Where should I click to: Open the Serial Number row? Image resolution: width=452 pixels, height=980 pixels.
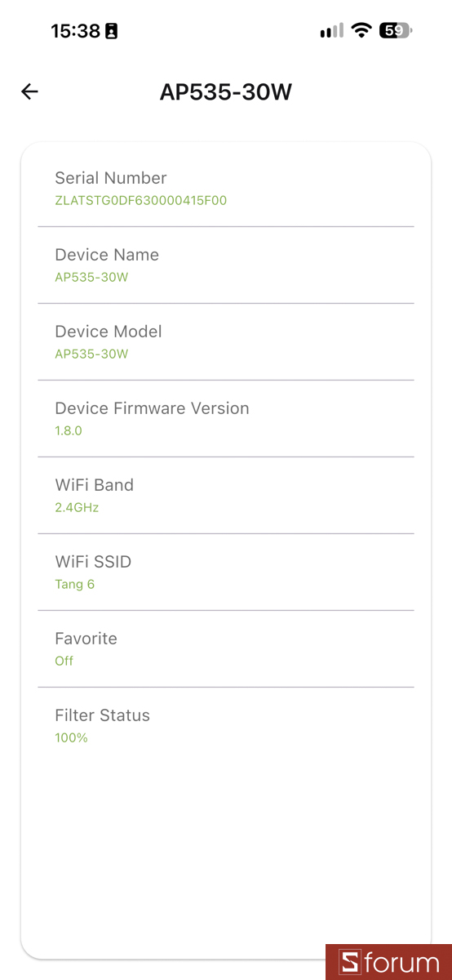(x=226, y=189)
